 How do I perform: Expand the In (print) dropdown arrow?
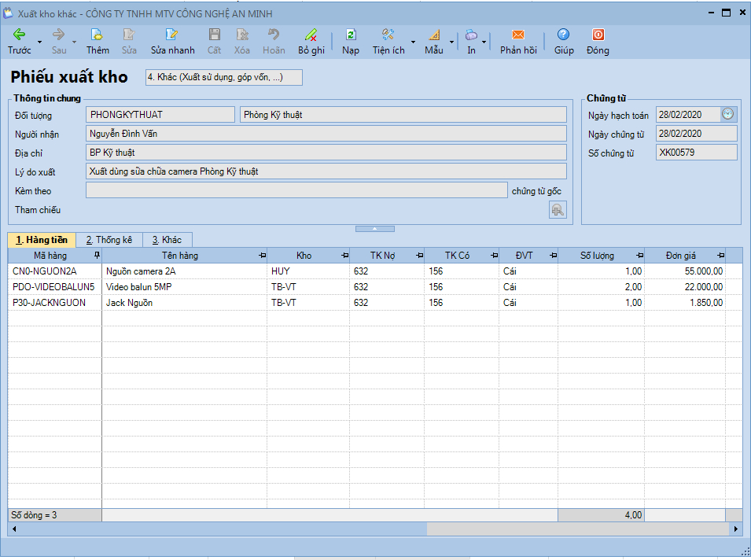tap(484, 42)
